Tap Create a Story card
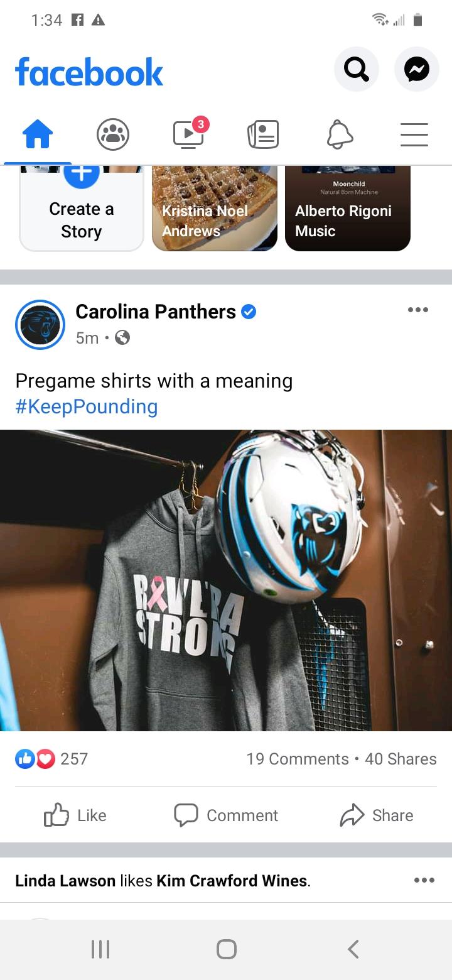 pos(82,209)
